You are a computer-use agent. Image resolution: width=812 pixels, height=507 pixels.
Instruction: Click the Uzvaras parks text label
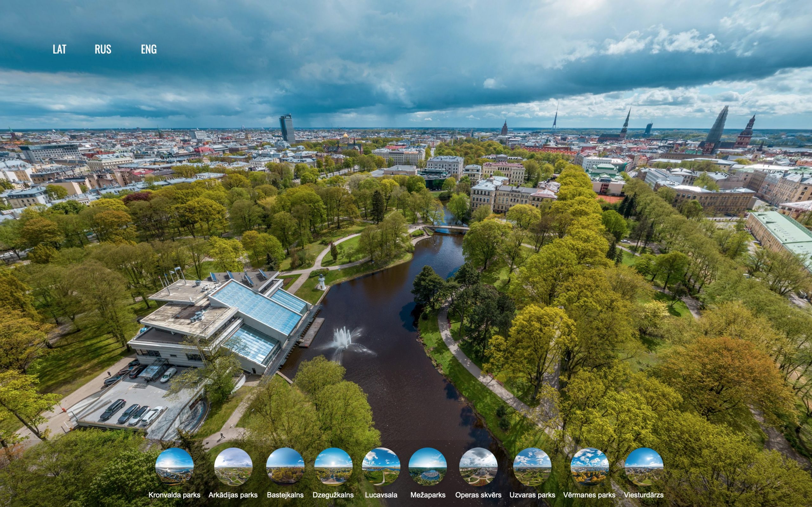(532, 495)
